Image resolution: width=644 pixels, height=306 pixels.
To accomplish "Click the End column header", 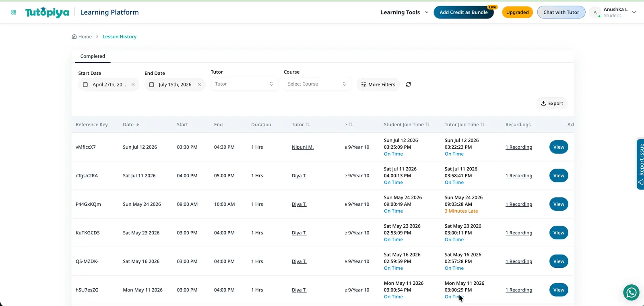I will point(218,125).
